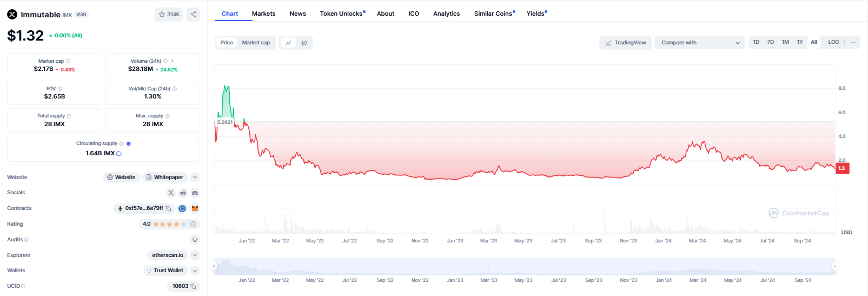Open the Whitepaper link
This screenshot has width=868, height=296.
point(165,177)
